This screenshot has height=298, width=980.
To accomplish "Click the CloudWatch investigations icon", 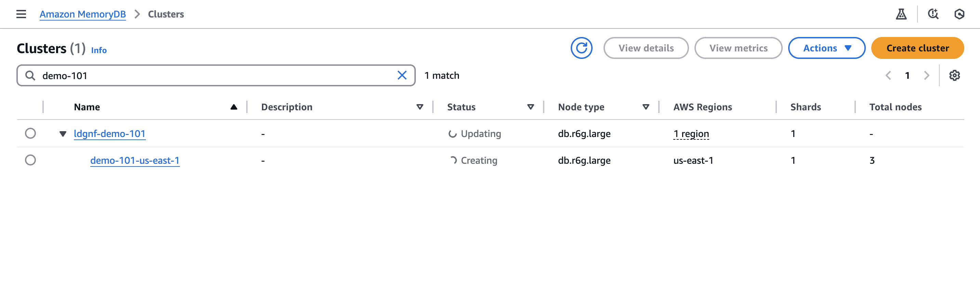I will [x=933, y=14].
